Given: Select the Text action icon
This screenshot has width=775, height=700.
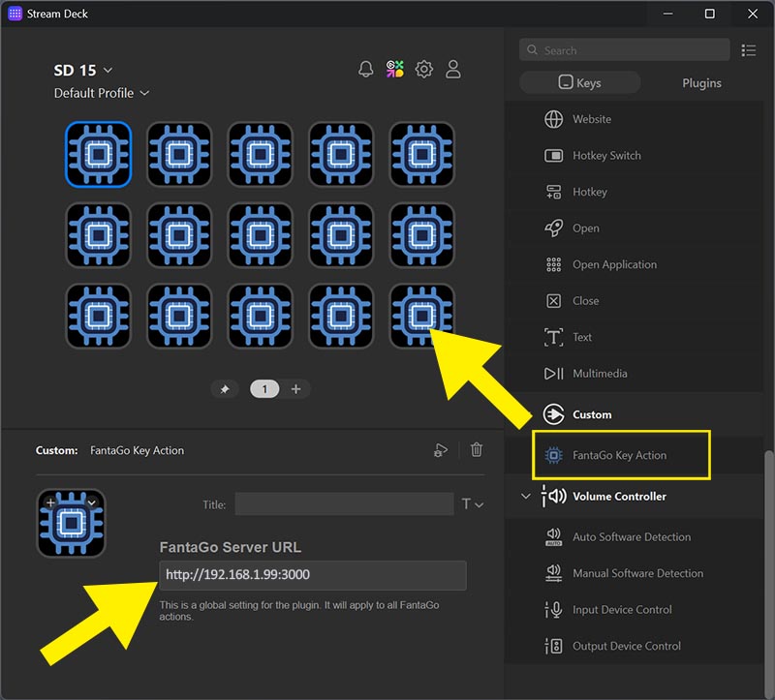Looking at the screenshot, I should click(x=553, y=337).
